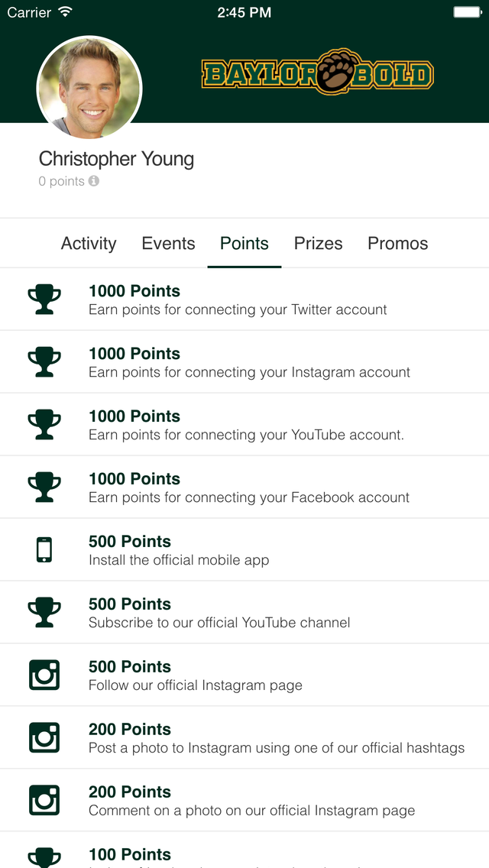The image size is (489, 868).
Task: Select Install the official mobile app item
Action: click(244, 549)
